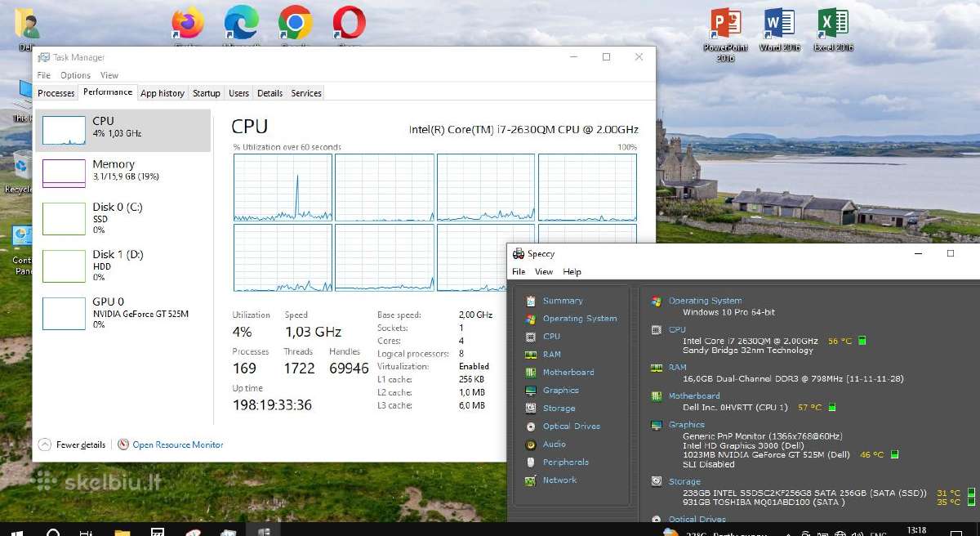Screen dimensions: 980x536
Task: Open Word 2016 desktop shortcut
Action: coord(779,29)
